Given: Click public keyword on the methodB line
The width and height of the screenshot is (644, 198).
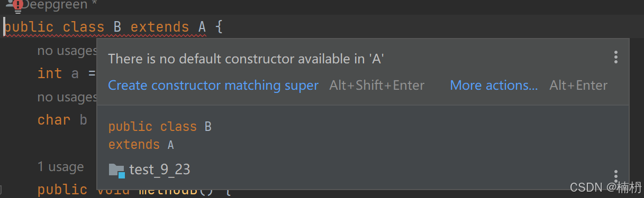Looking at the screenshot, I should coord(62,190).
